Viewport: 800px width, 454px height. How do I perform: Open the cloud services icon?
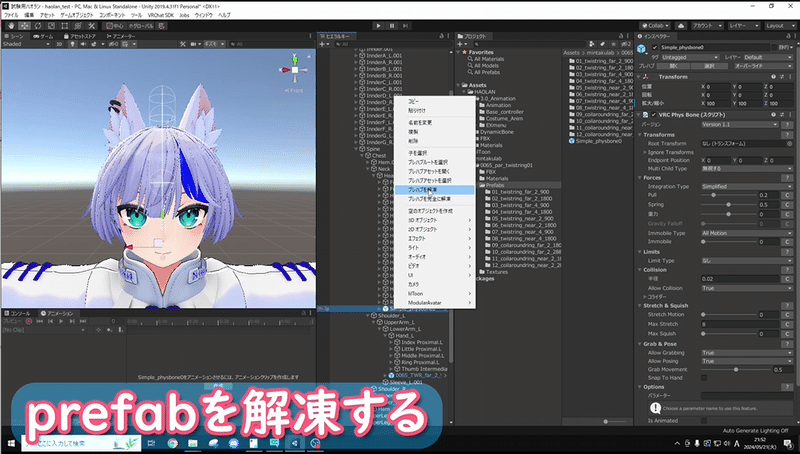click(x=681, y=26)
